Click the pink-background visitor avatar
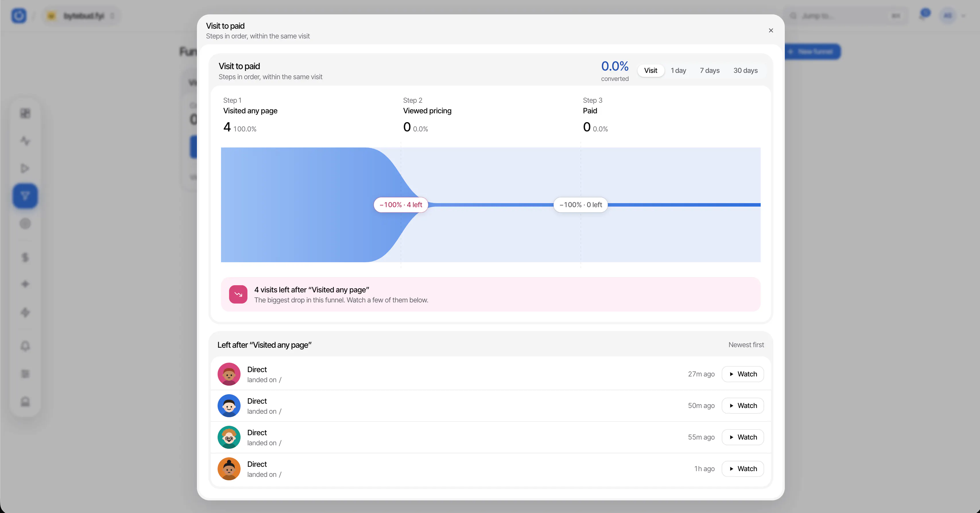The height and width of the screenshot is (513, 980). coord(229,374)
